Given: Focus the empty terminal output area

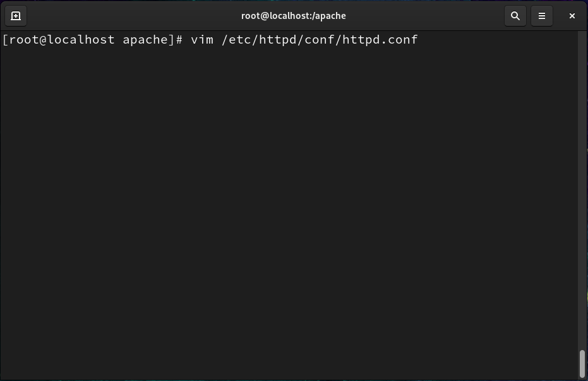Looking at the screenshot, I should click(x=289, y=210).
